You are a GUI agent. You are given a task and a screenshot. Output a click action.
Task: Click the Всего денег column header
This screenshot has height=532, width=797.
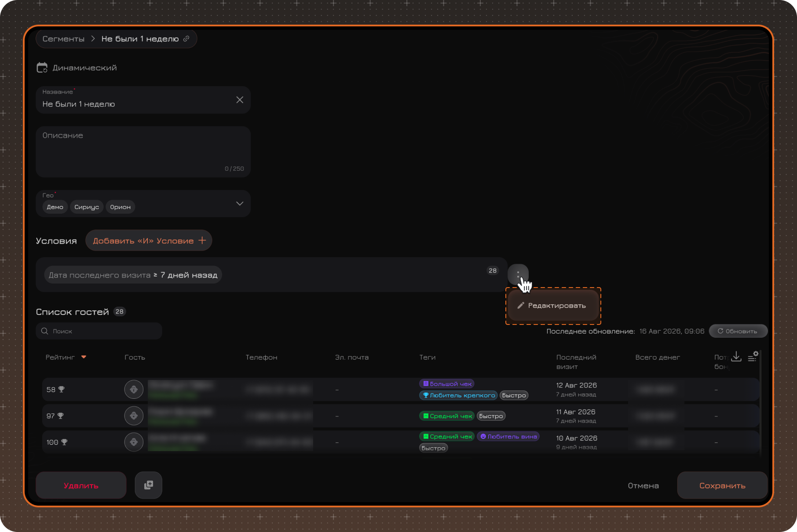[658, 357]
